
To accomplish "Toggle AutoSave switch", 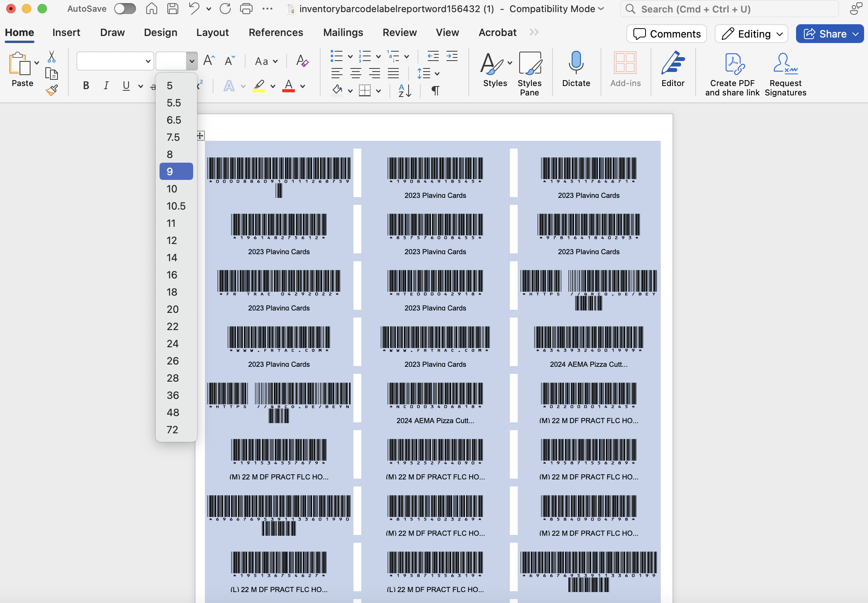I will pos(125,9).
